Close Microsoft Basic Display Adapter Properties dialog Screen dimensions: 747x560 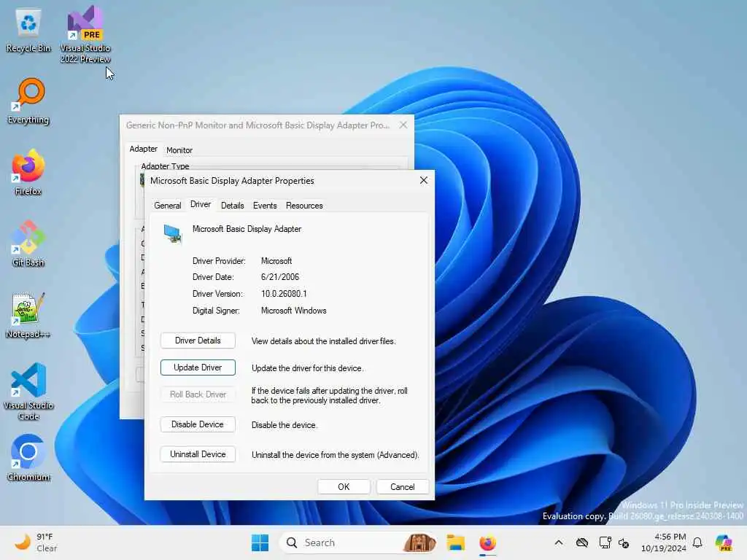pyautogui.click(x=424, y=181)
